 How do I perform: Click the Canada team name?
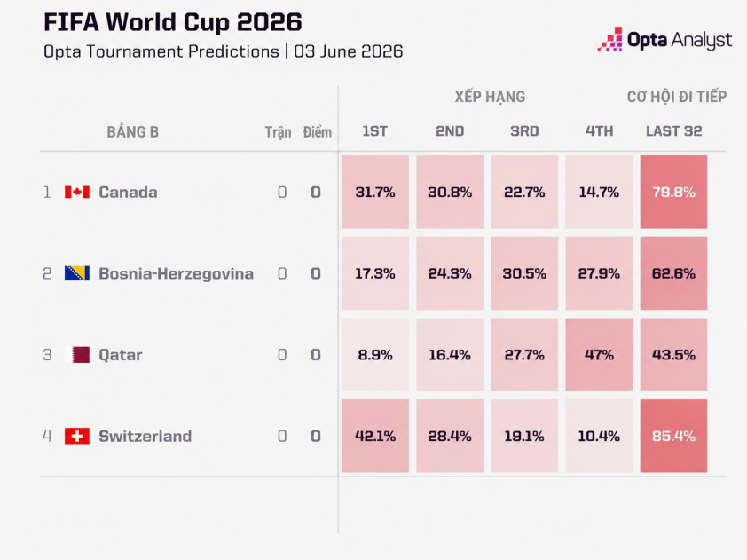[x=128, y=192]
